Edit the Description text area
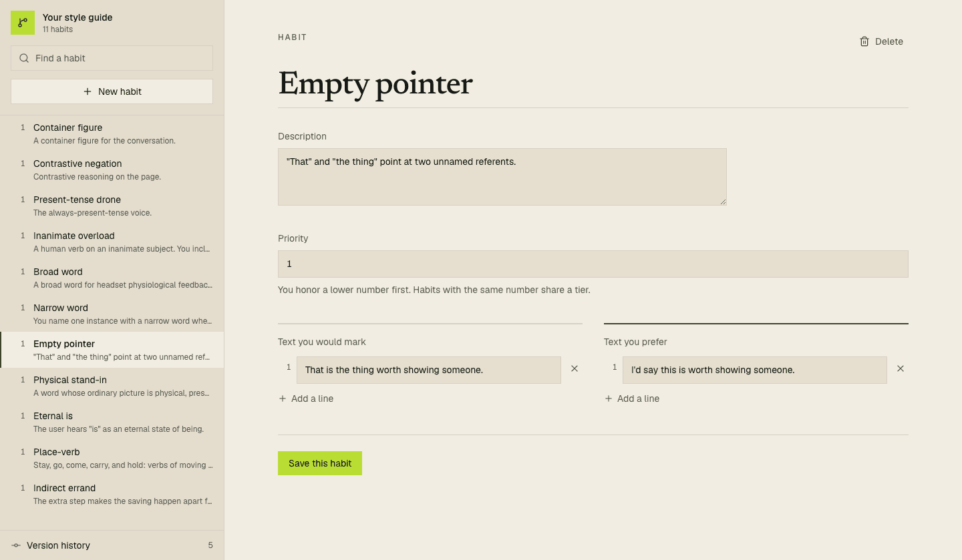The image size is (962, 560). point(502,177)
